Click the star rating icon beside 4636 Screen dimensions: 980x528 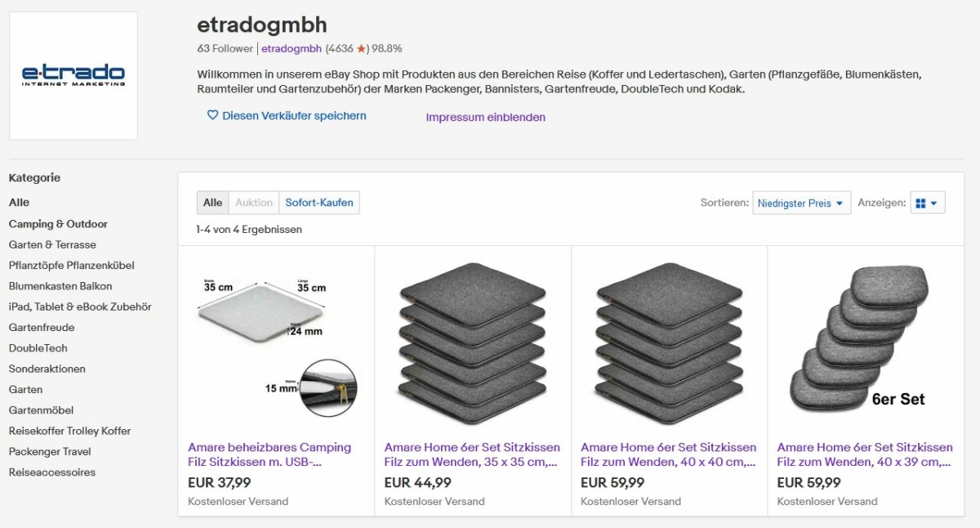pos(361,48)
